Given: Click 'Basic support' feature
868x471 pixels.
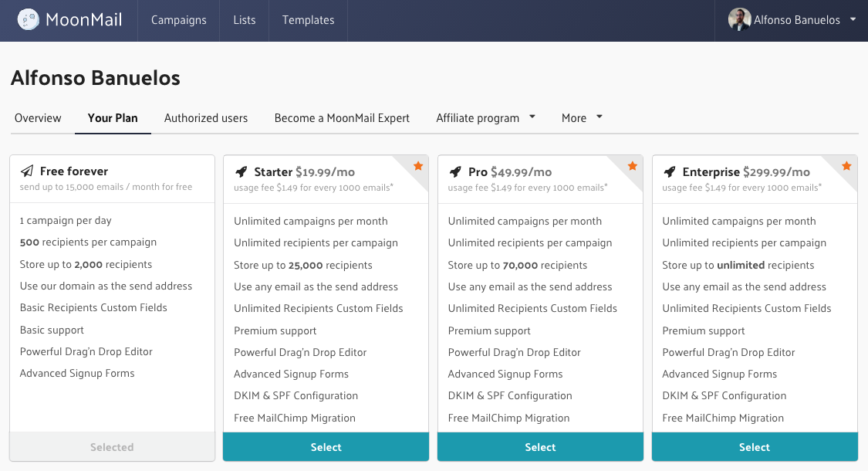Looking at the screenshot, I should (52, 330).
